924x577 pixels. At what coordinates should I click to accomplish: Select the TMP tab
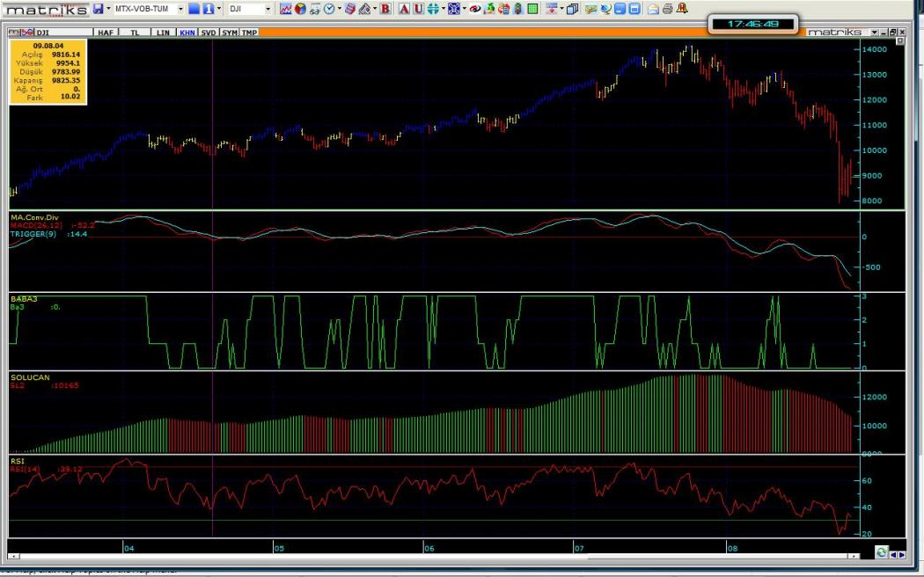[x=250, y=33]
